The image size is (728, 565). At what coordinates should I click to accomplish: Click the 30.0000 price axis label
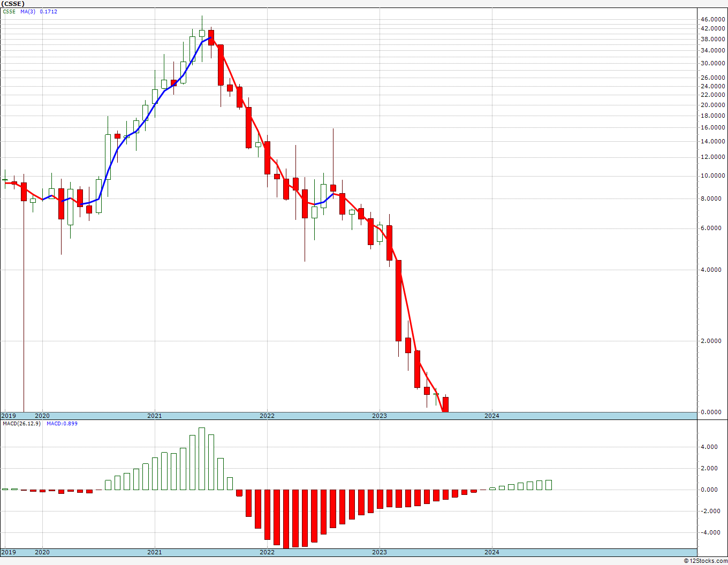pos(712,64)
